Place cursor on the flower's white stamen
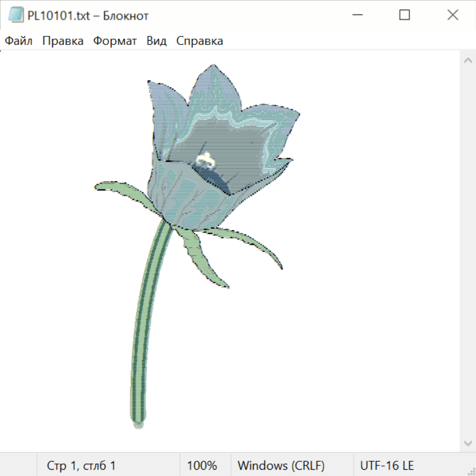476x476 pixels. (205, 160)
